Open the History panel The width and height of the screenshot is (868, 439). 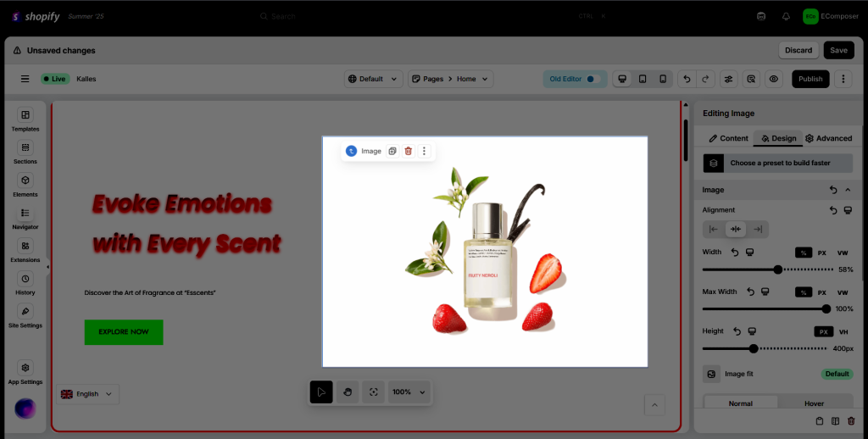coord(25,283)
